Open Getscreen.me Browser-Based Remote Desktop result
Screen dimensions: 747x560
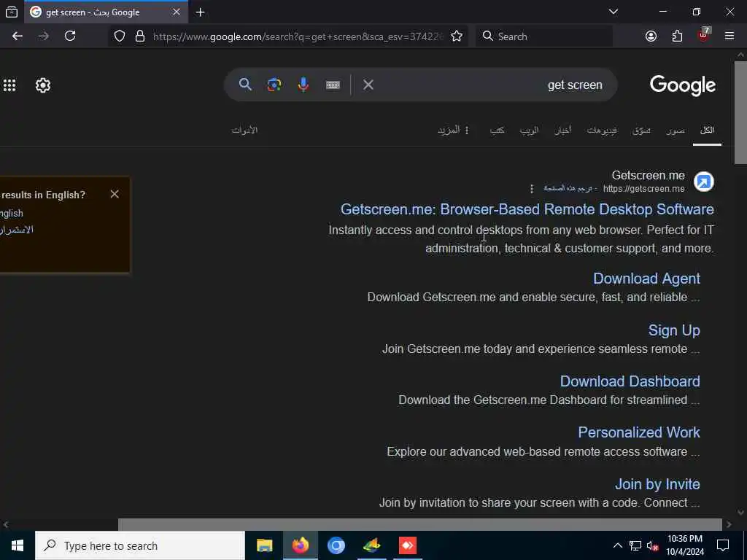pyautogui.click(x=527, y=209)
